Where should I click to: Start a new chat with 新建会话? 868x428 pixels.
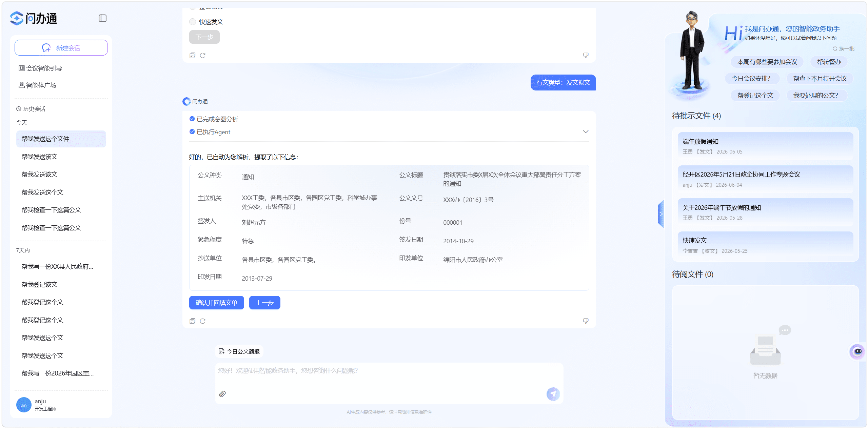coord(61,48)
